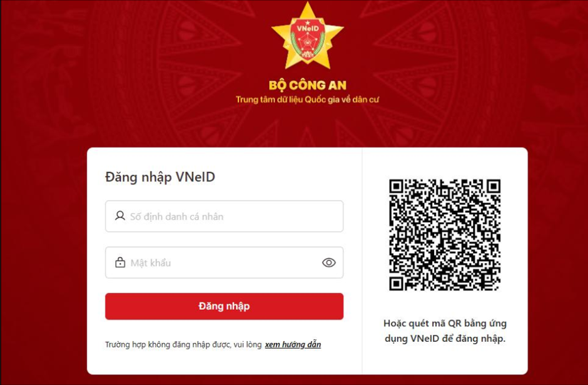This screenshot has width=588, height=385.
Task: Click the Đăng nhập VNeID title
Action: pos(160,177)
